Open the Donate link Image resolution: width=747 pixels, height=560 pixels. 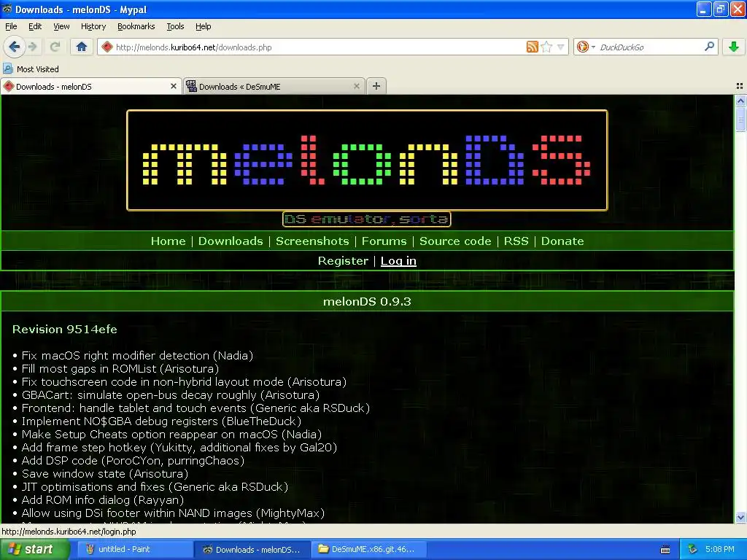pyautogui.click(x=562, y=241)
